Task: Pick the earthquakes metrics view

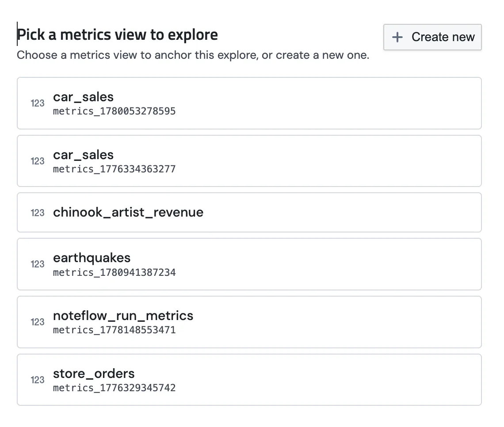Action: point(249,264)
